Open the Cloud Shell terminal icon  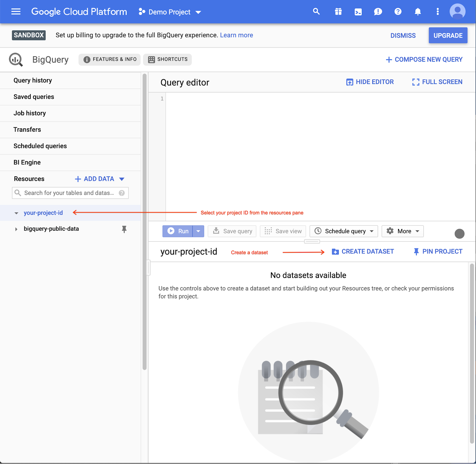coord(358,12)
